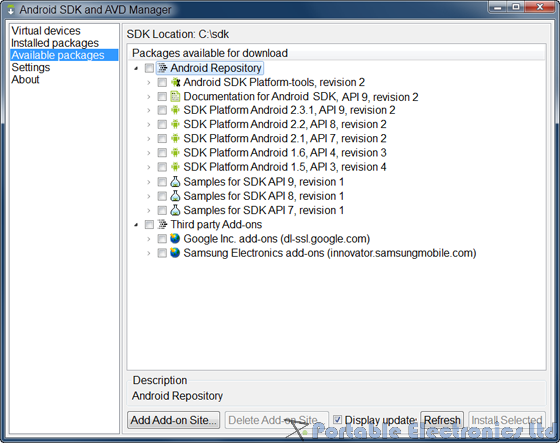Expand the SDK Platform Android 2.2 row
560x443 pixels.
pos(149,125)
